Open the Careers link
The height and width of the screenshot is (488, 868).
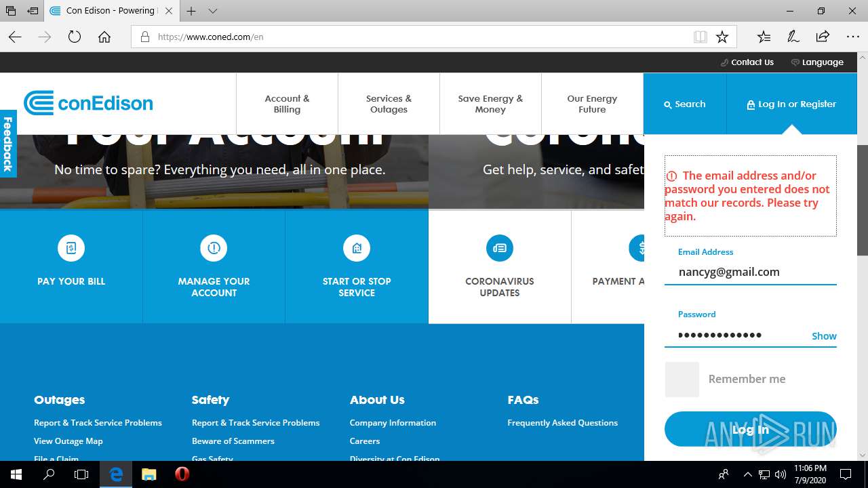point(365,441)
